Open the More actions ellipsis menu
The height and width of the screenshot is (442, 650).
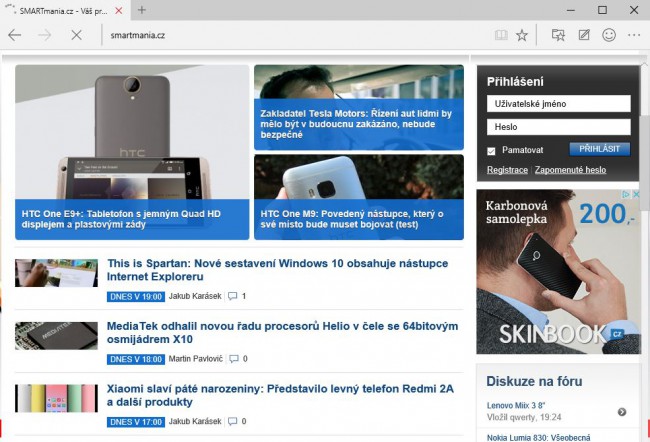(634, 35)
